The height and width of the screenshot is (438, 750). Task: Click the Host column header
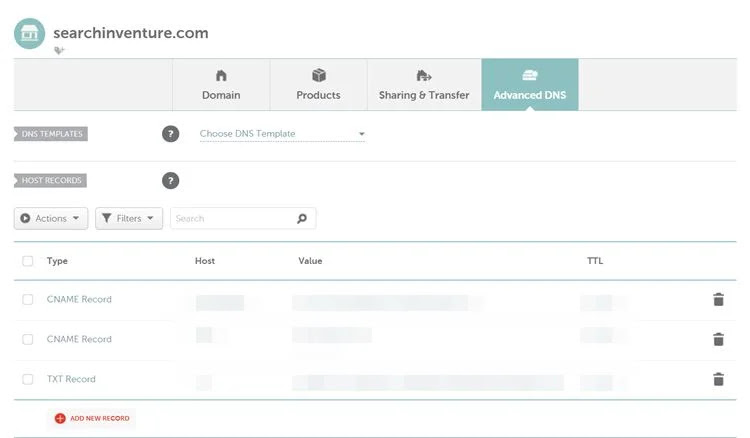pyautogui.click(x=205, y=261)
